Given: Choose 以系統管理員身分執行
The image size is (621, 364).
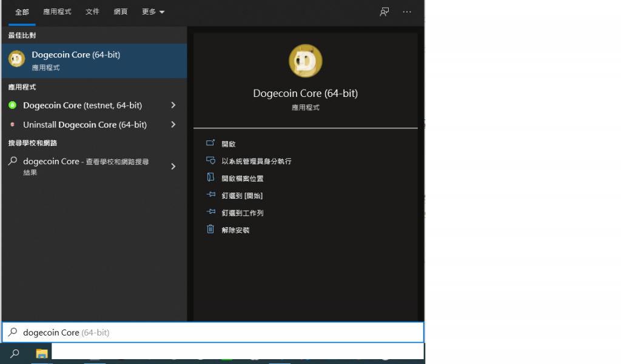Looking at the screenshot, I should click(257, 161).
